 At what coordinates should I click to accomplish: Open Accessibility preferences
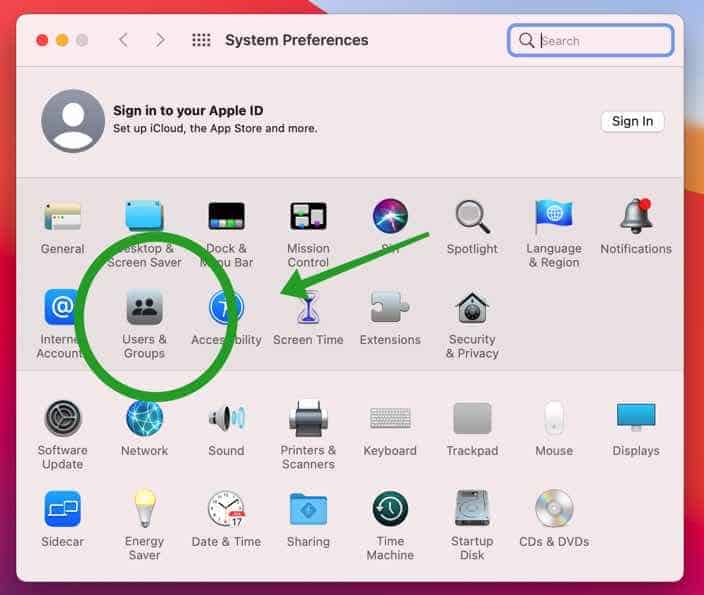[226, 307]
